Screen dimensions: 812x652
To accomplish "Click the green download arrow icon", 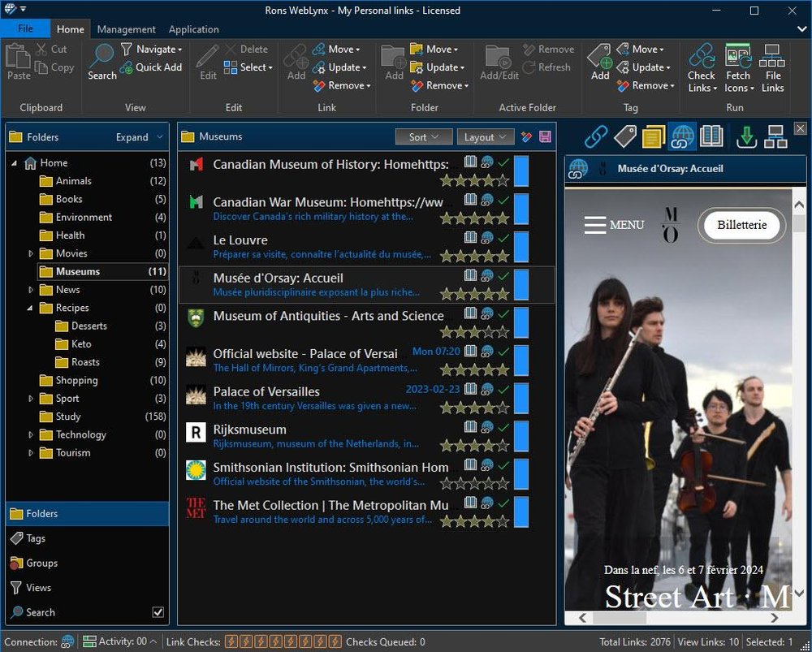I will (746, 136).
